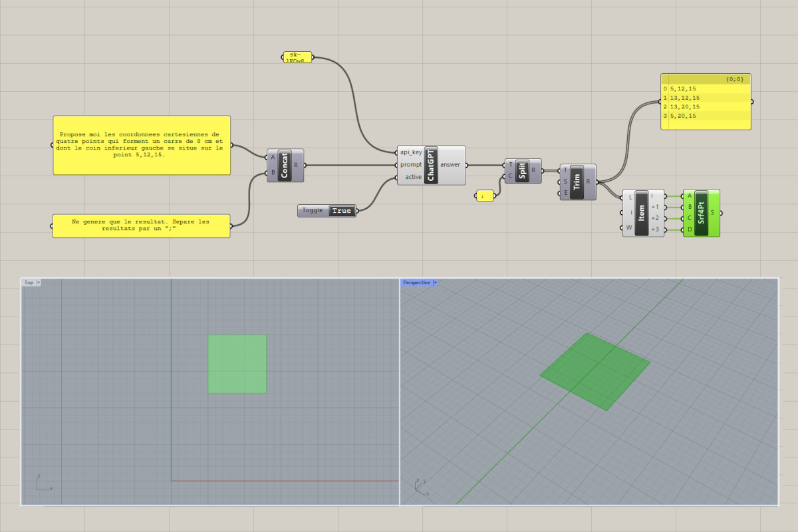The image size is (798, 532).
Task: Open the Top viewport dropdown arrow
Action: 39,283
